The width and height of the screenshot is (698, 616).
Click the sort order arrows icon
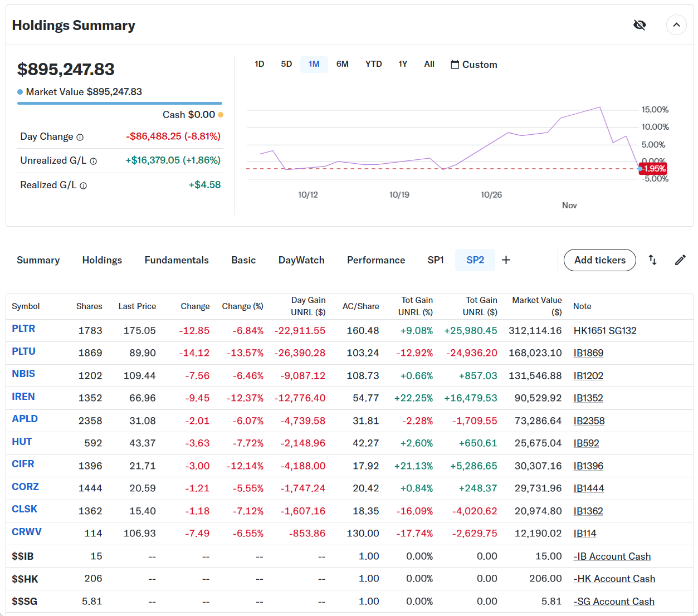click(x=652, y=260)
